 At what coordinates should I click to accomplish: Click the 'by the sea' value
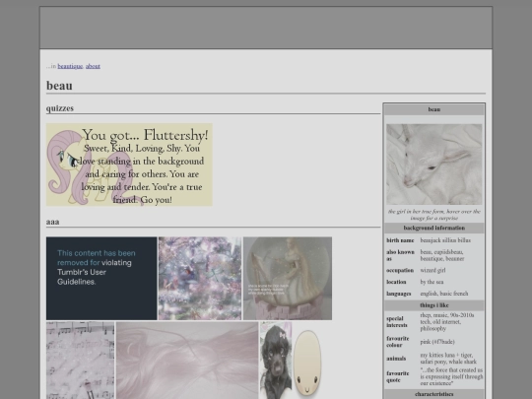pyautogui.click(x=432, y=282)
